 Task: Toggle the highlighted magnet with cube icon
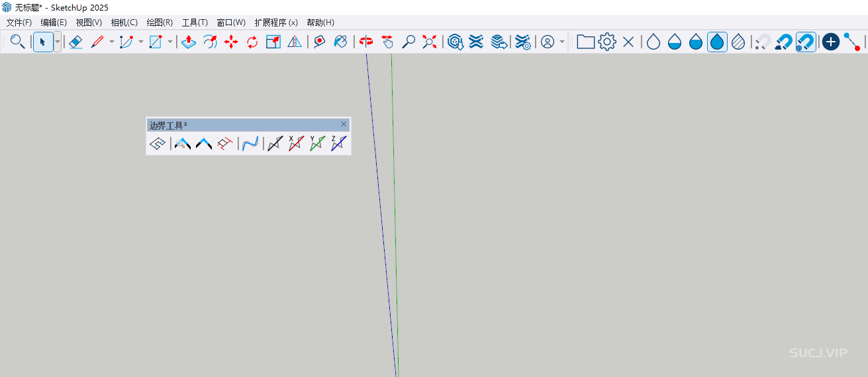tap(806, 42)
